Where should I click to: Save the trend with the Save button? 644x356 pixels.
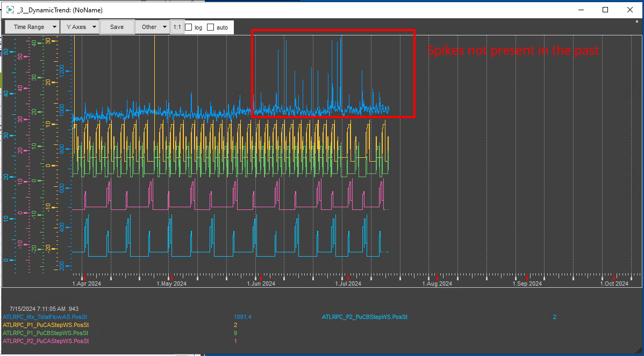point(117,27)
